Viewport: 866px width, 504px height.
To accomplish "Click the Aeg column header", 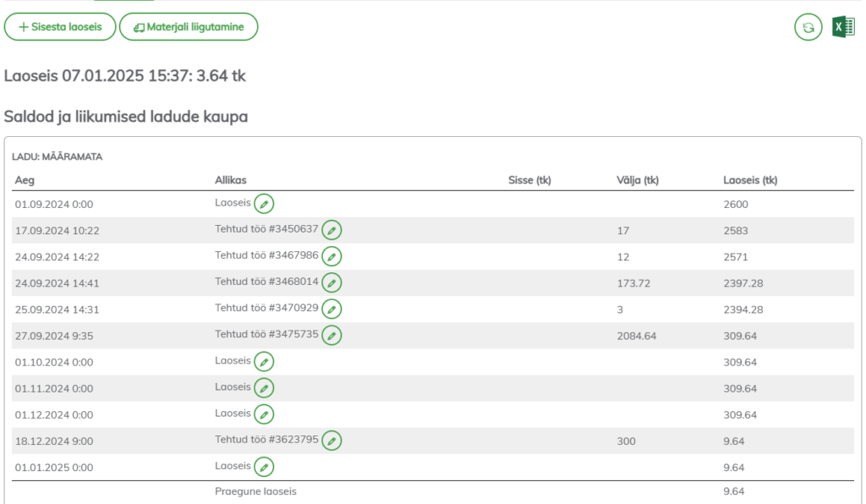I will coord(25,180).
